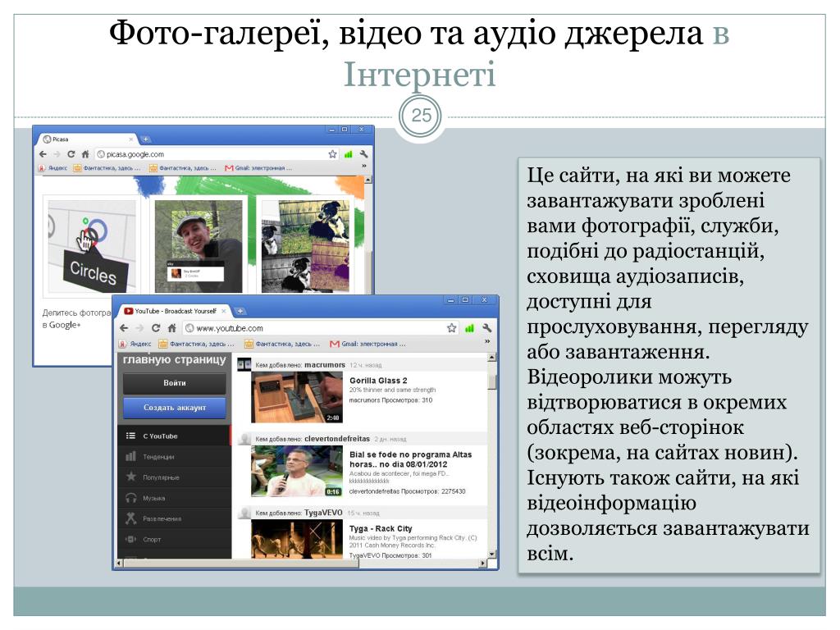840x630 pixels.
Task: Open Gorilla Glass 2 title link
Action: 378,381
